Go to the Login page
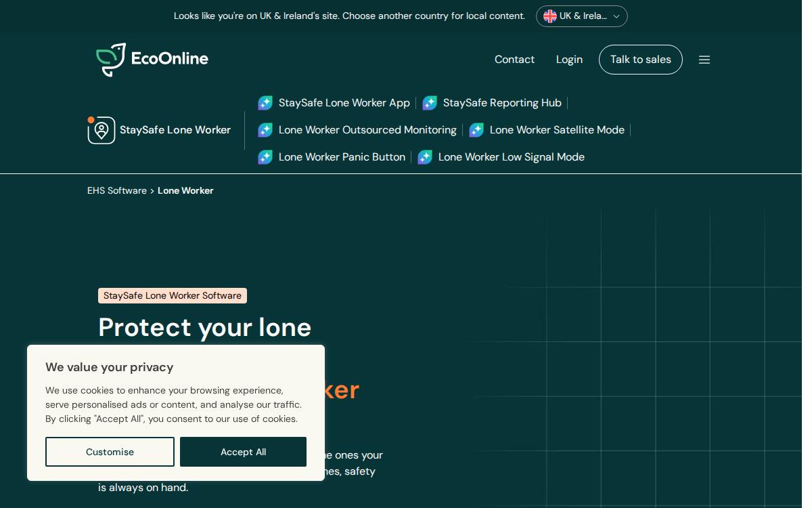The image size is (812, 508). [569, 60]
